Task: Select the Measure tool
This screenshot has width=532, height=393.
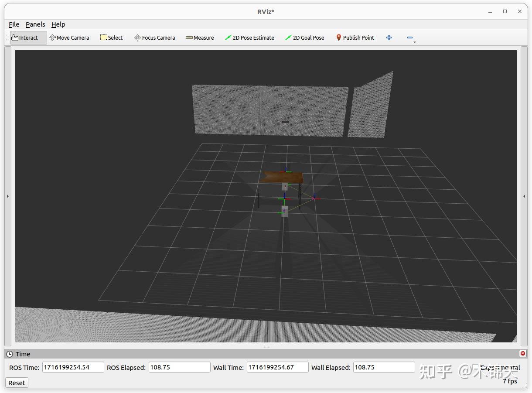Action: pyautogui.click(x=200, y=38)
